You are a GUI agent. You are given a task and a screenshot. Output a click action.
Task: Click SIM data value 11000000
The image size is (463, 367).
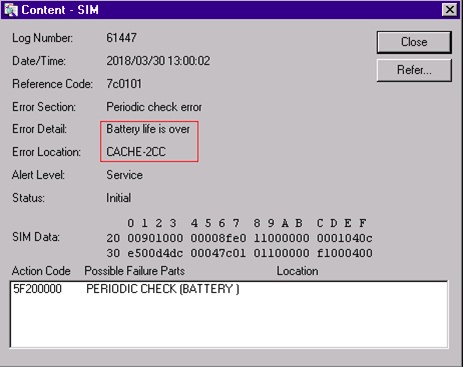click(x=281, y=238)
